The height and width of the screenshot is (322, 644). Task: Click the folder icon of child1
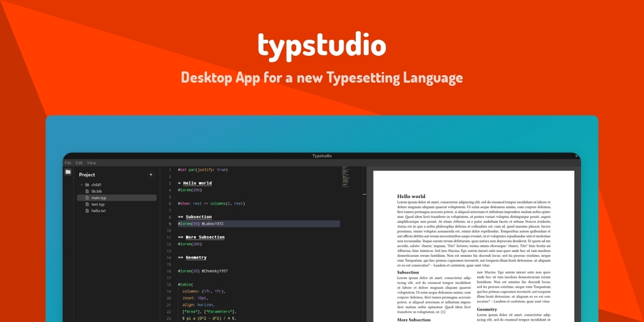tap(87, 185)
